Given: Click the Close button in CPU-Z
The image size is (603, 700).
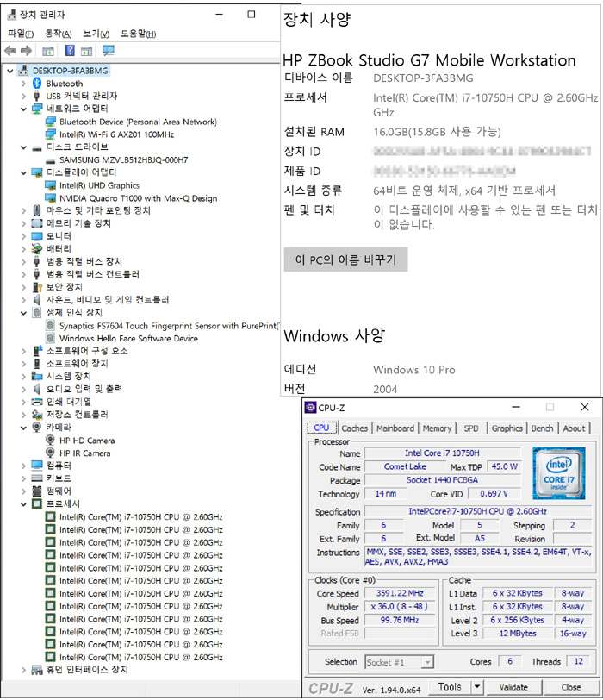Looking at the screenshot, I should tap(571, 686).
